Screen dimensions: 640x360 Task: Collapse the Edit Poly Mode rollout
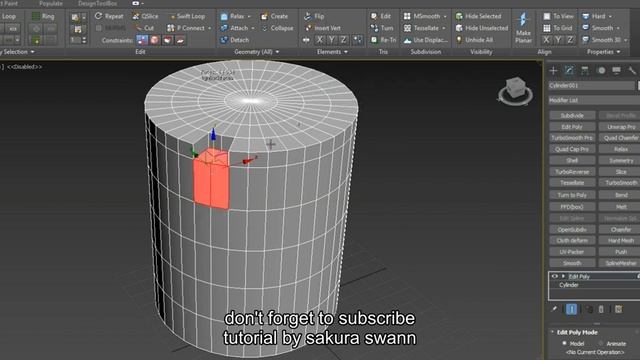point(552,332)
